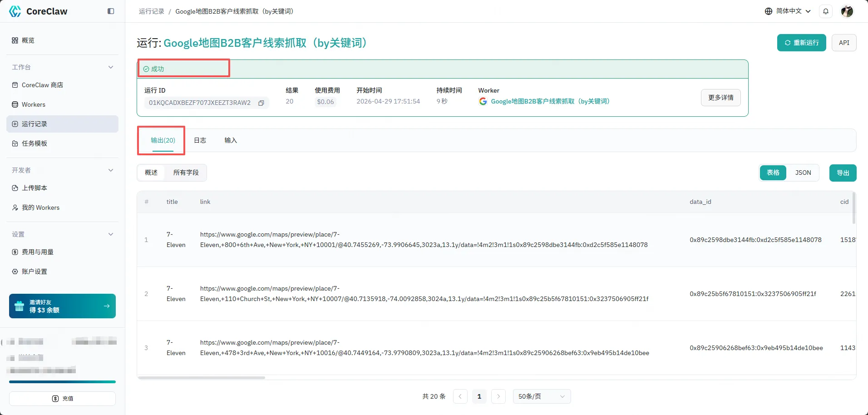The height and width of the screenshot is (415, 868).
Task: Click the 邀请好友 得 $3 余额 banner
Action: pyautogui.click(x=62, y=306)
